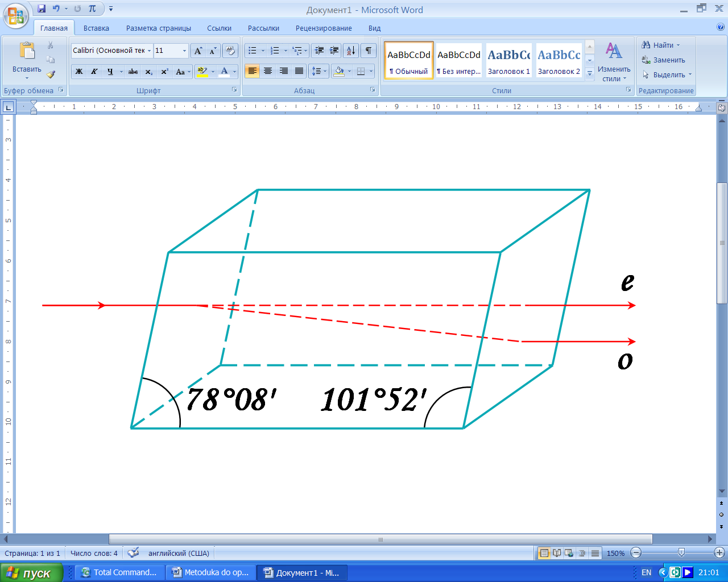The image size is (728, 582).
Task: Toggle ruler display above scrollbar
Action: [722, 107]
